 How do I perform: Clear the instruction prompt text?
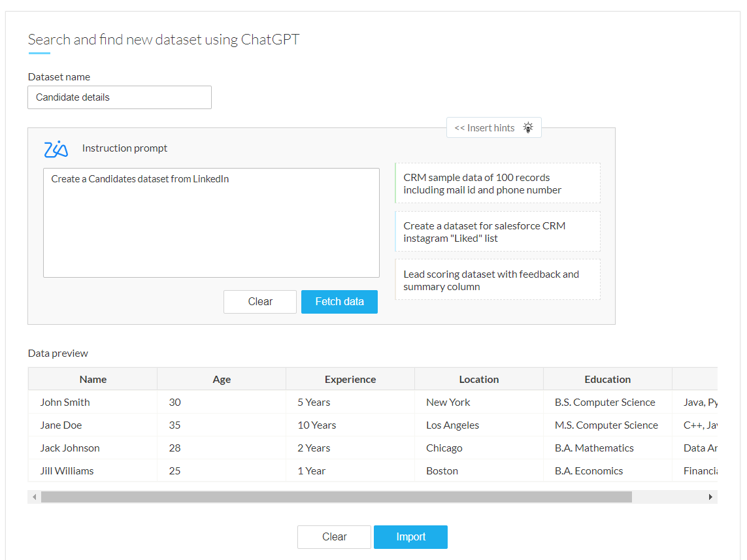(x=259, y=302)
